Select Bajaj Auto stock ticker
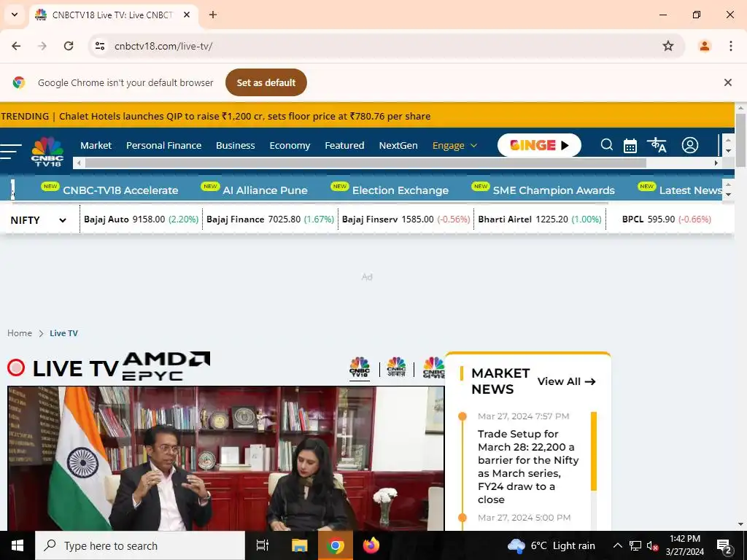747x560 pixels. [141, 219]
